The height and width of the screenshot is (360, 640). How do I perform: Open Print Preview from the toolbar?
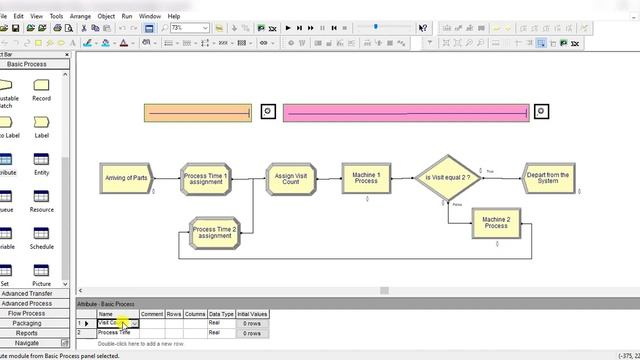pos(69,28)
